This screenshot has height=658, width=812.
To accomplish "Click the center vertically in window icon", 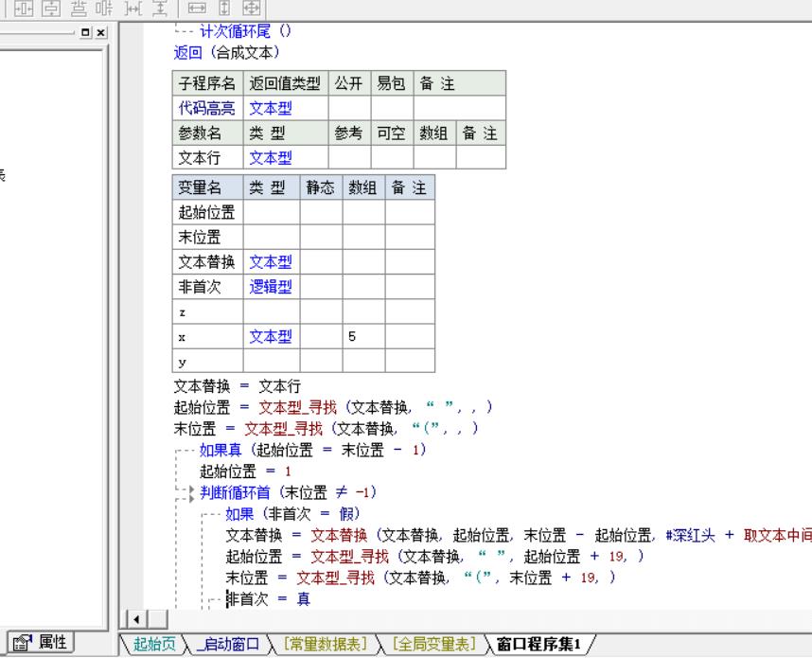I will coord(51,8).
